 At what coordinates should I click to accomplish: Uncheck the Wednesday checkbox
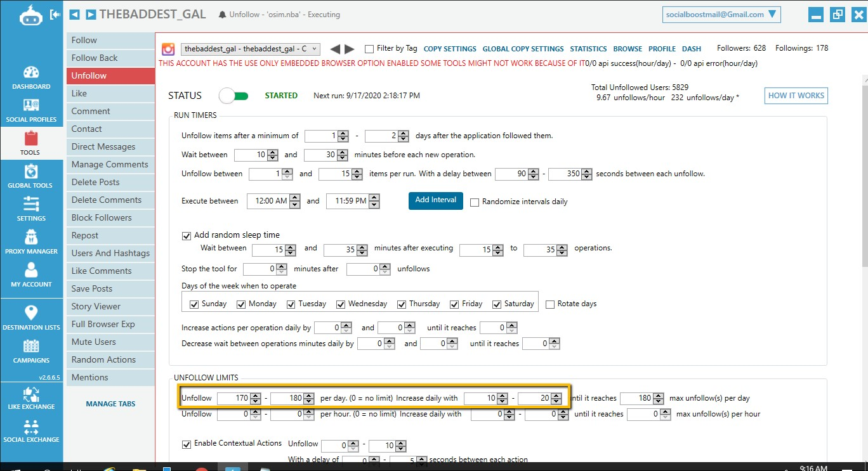tap(341, 304)
